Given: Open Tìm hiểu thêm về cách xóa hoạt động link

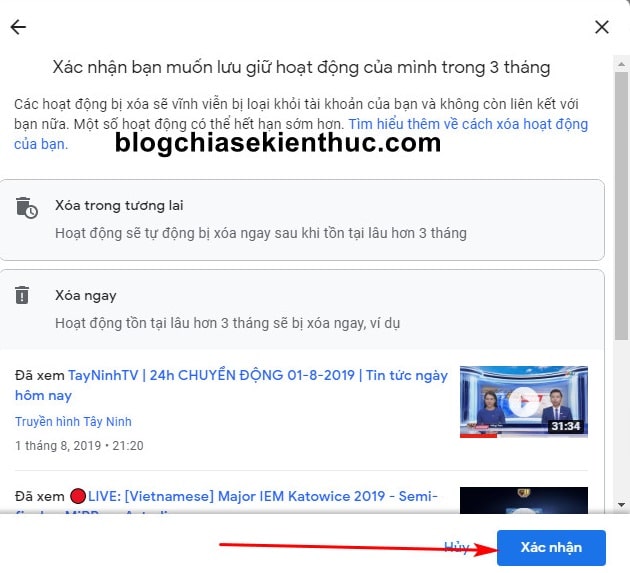Looking at the screenshot, I should pyautogui.click(x=301, y=134).
